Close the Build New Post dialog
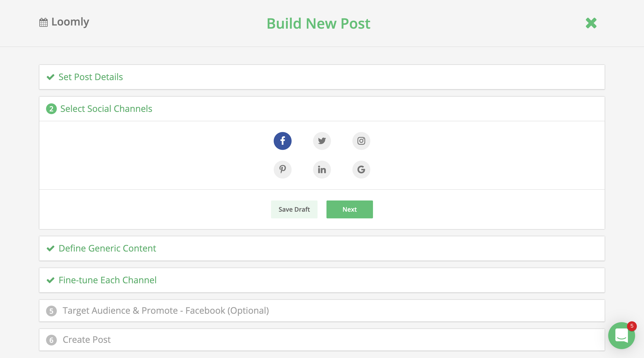This screenshot has height=358, width=644. tap(591, 23)
